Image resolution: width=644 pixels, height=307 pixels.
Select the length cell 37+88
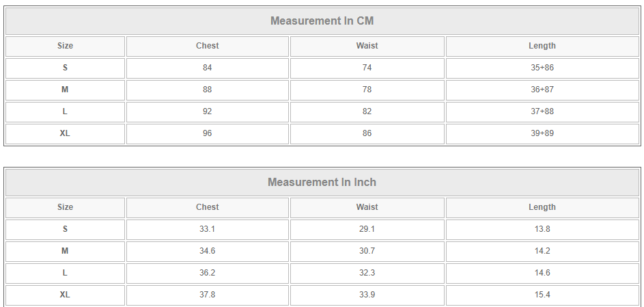[542, 111]
